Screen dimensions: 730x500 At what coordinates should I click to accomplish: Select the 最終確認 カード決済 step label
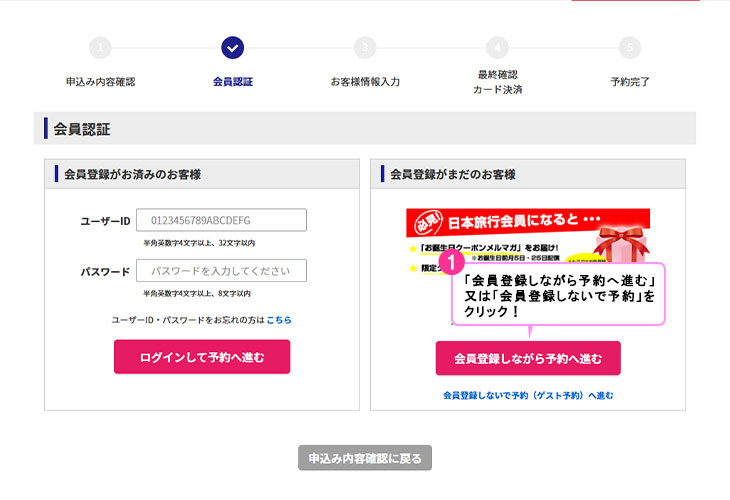tap(497, 82)
